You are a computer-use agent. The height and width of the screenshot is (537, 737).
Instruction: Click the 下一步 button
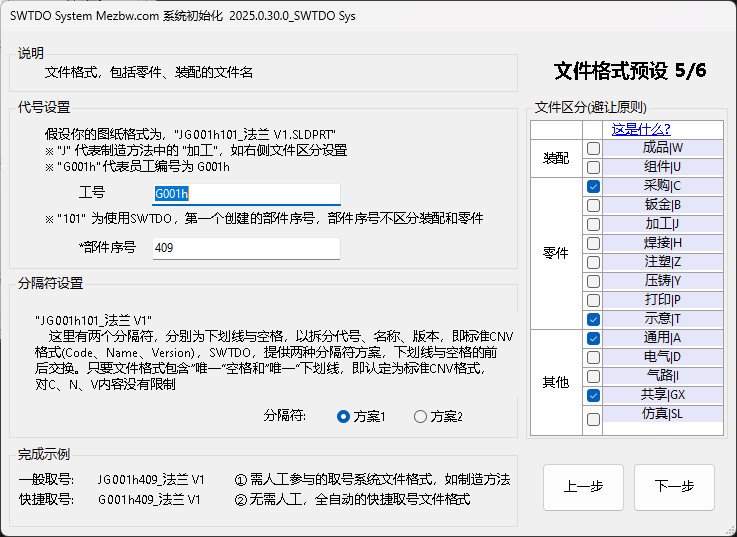click(674, 487)
